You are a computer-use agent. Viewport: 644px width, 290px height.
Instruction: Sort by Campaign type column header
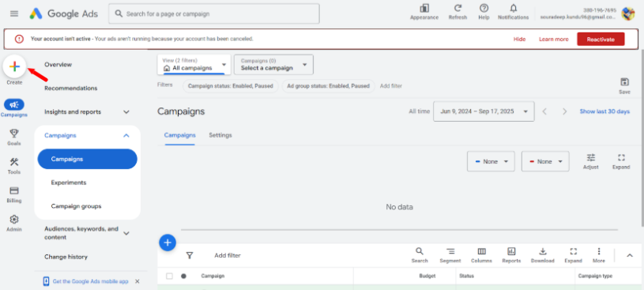tap(595, 276)
